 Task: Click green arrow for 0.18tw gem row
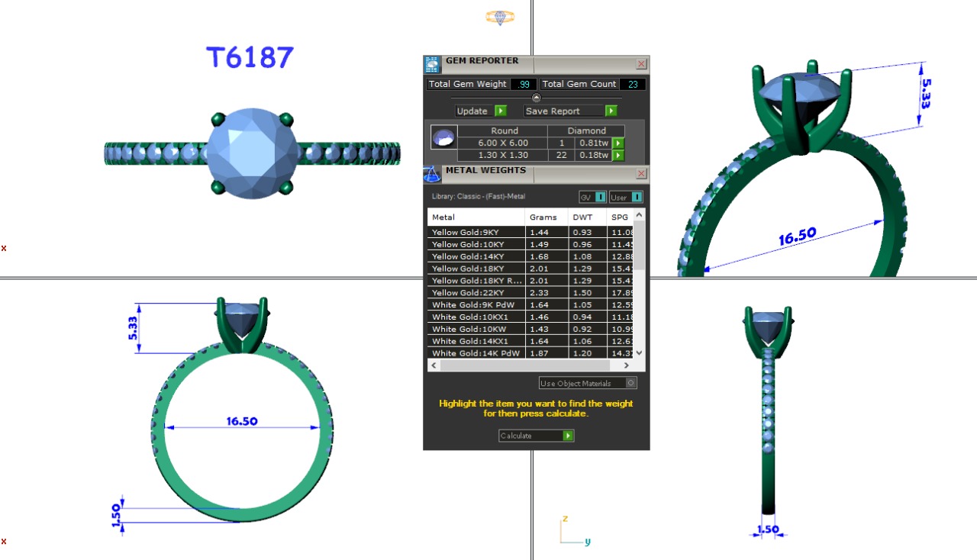619,156
